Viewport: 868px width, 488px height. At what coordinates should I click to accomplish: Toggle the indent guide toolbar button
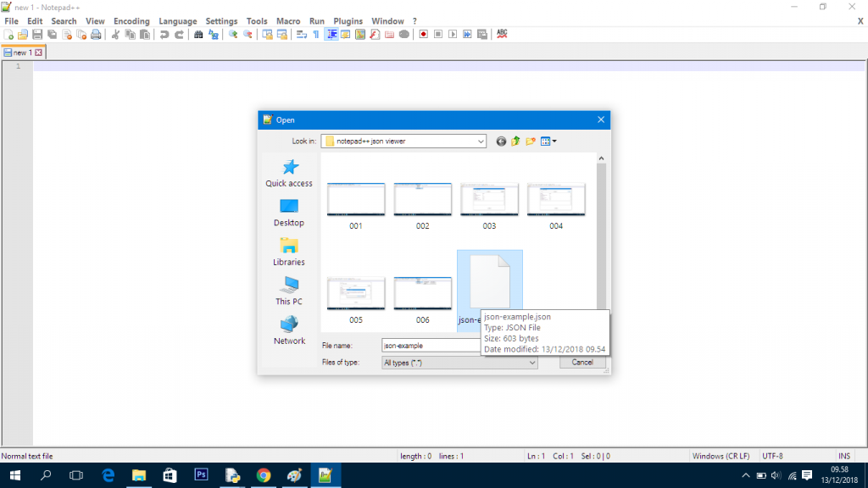click(x=331, y=35)
